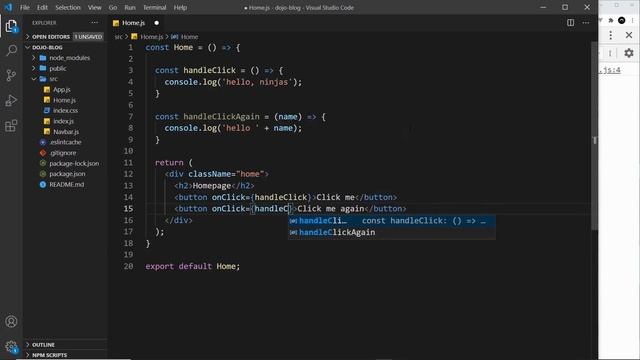The height and width of the screenshot is (360, 640).
Task: Open the Source Control view icon
Action: (11, 76)
